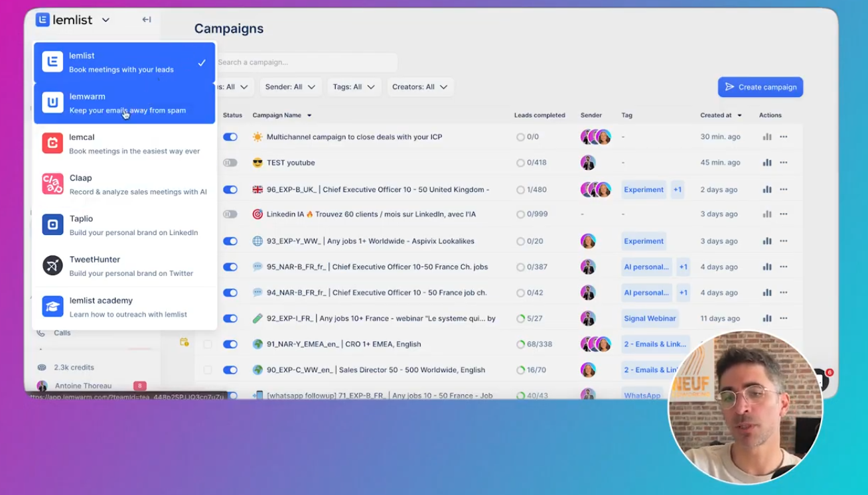The width and height of the screenshot is (868, 495).
Task: Toggle the 93_EXP-Y_WW_ campaign status switch
Action: (x=230, y=241)
